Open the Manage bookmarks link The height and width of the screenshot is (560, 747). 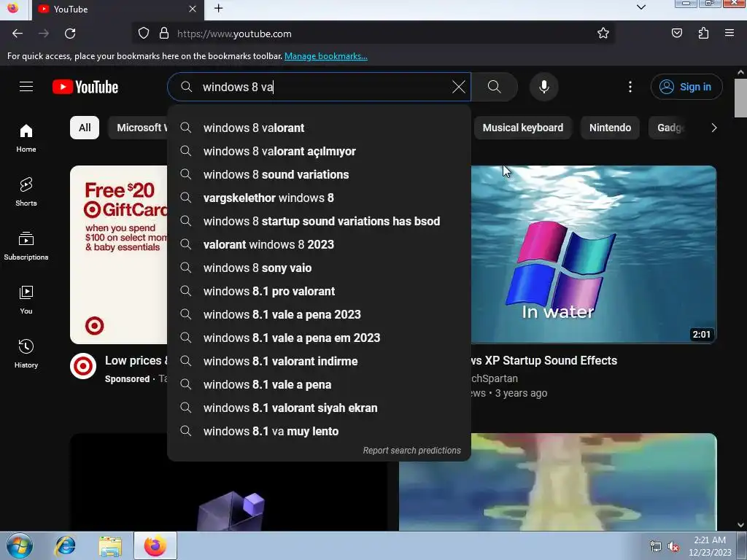pyautogui.click(x=326, y=56)
